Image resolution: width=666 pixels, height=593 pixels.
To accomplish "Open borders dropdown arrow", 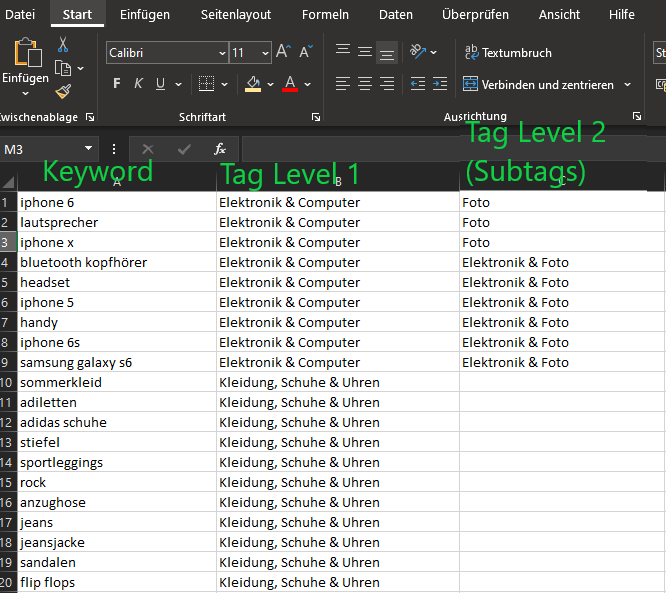I will point(224,84).
